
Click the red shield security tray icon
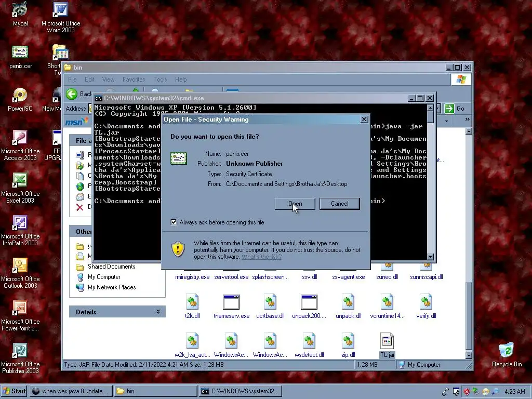click(467, 392)
